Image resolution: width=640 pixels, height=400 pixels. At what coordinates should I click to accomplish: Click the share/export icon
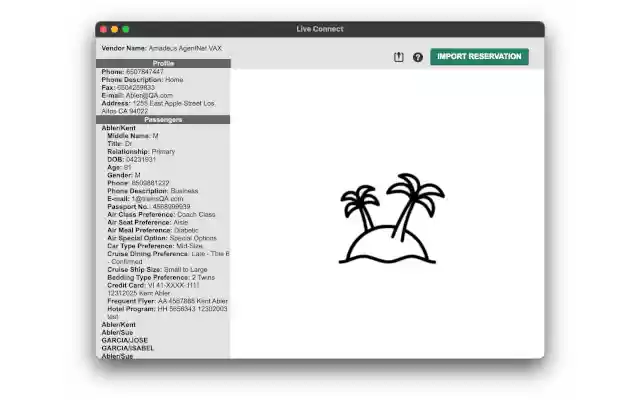click(x=398, y=57)
